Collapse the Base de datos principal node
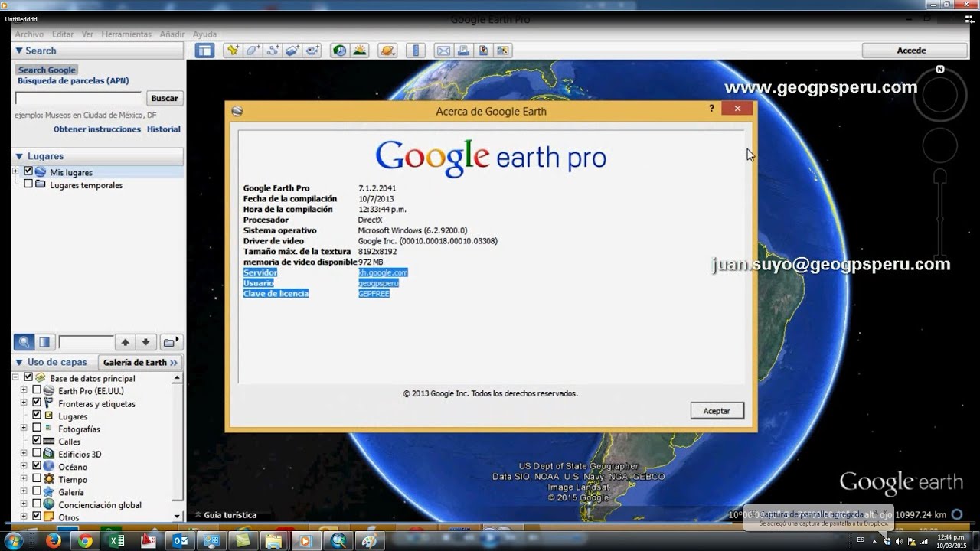Image resolution: width=980 pixels, height=551 pixels. [x=15, y=377]
